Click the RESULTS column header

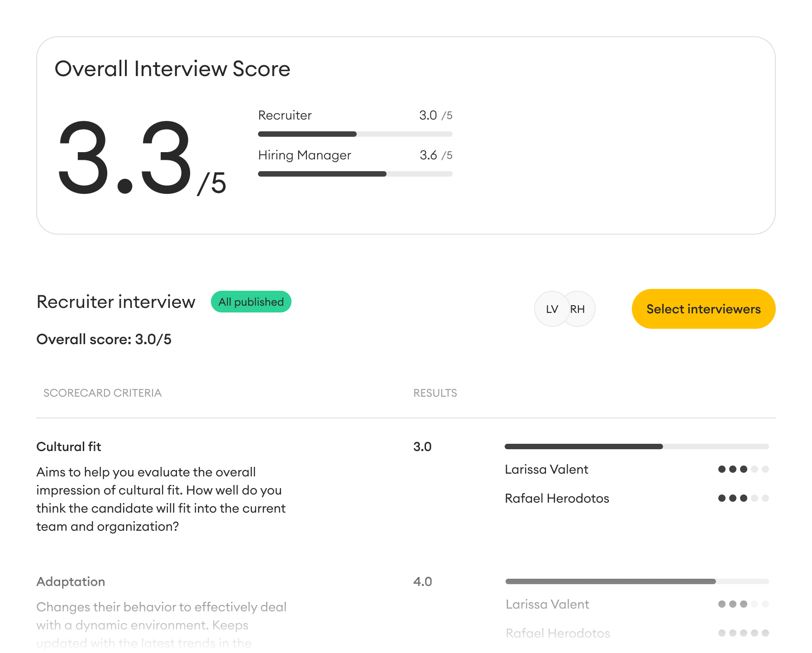coord(435,393)
